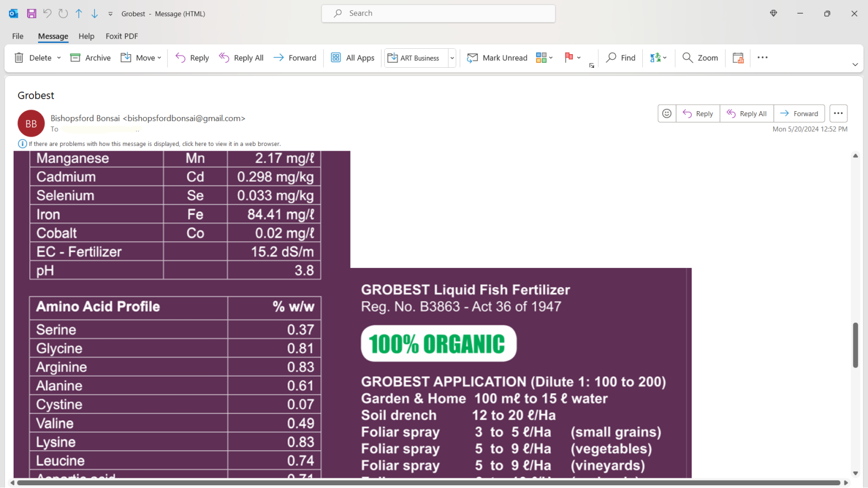
Task: Click the Undo arrow in quick access toolbar
Action: [47, 14]
